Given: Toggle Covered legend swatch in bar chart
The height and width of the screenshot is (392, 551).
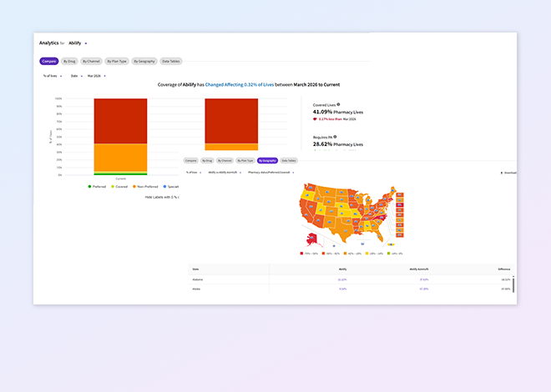Looking at the screenshot, I should coord(113,186).
